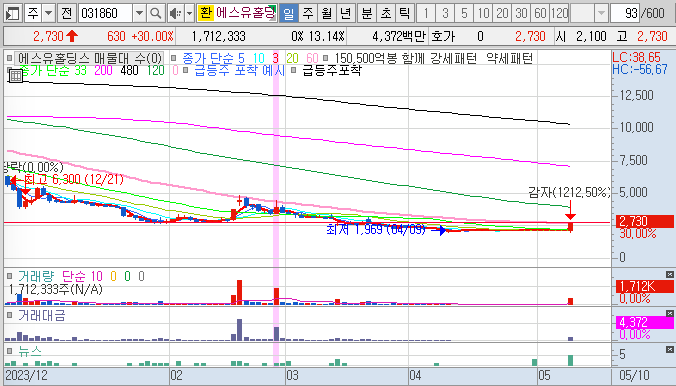The width and height of the screenshot is (676, 386).
Task: Click the LC:38.65 label
Action: click(x=636, y=57)
